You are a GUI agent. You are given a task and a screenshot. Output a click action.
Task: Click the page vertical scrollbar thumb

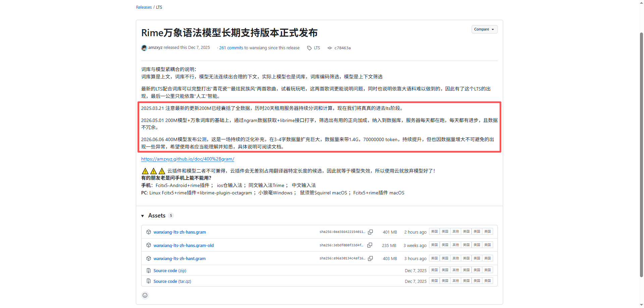coord(641,154)
